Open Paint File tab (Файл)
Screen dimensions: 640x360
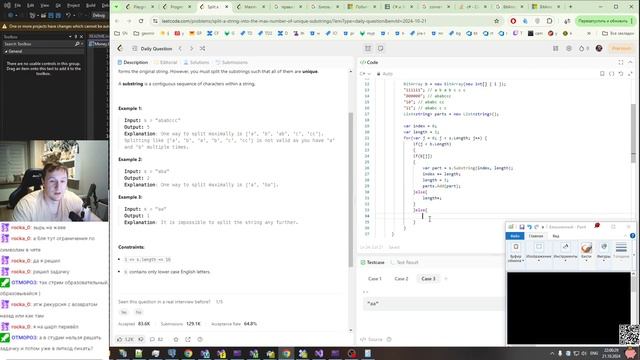pos(515,236)
